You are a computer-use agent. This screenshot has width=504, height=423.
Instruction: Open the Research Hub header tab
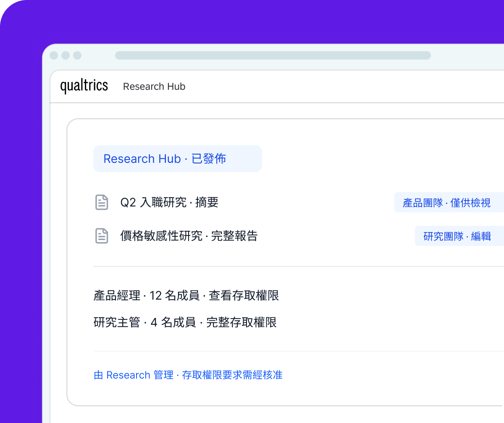154,86
